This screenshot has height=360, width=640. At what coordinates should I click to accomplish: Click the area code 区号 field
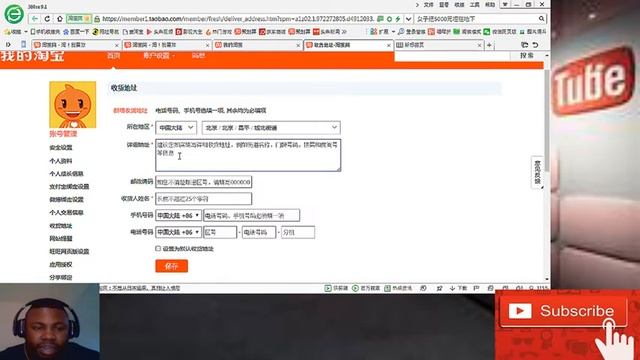pos(220,232)
